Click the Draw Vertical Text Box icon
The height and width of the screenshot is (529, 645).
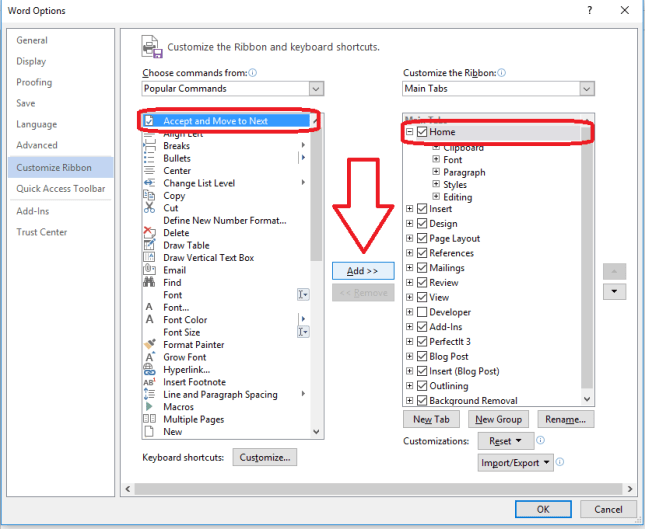[x=149, y=258]
